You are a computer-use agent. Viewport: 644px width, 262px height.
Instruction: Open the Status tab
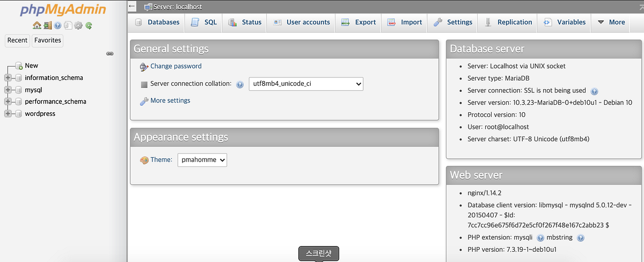click(245, 22)
